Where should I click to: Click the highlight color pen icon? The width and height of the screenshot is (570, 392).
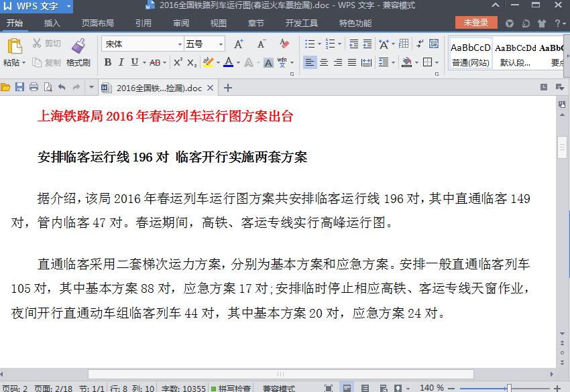[x=209, y=62]
